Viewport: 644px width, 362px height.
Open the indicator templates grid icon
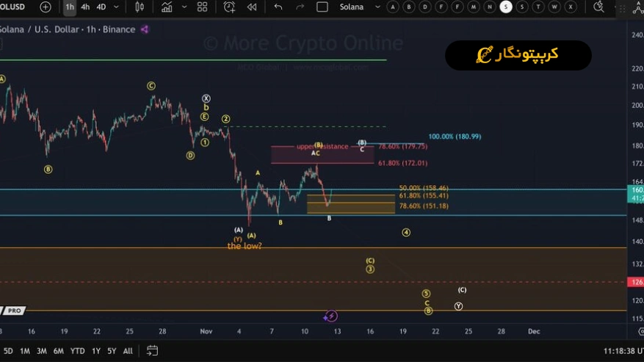point(202,7)
